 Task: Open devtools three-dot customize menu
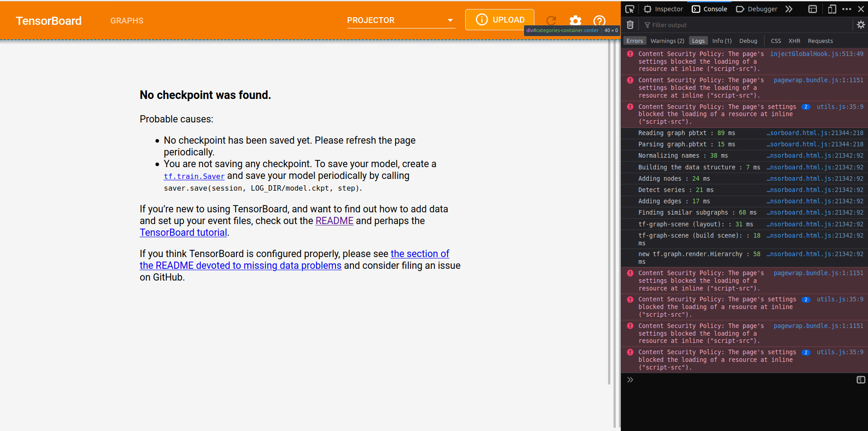pyautogui.click(x=847, y=9)
